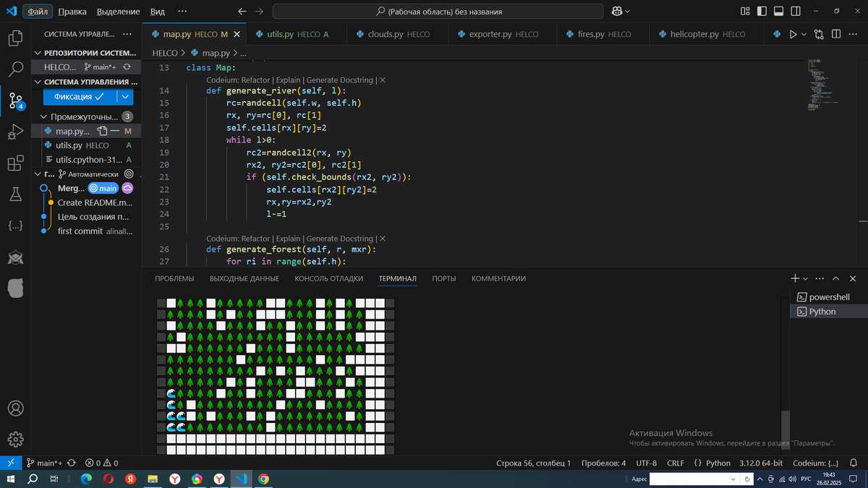Switch to the clouds.py editor tab
The image size is (868, 488).
coord(399,34)
